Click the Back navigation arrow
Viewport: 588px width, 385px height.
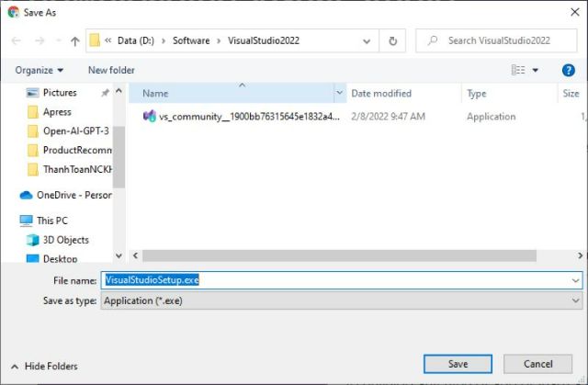[17, 40]
